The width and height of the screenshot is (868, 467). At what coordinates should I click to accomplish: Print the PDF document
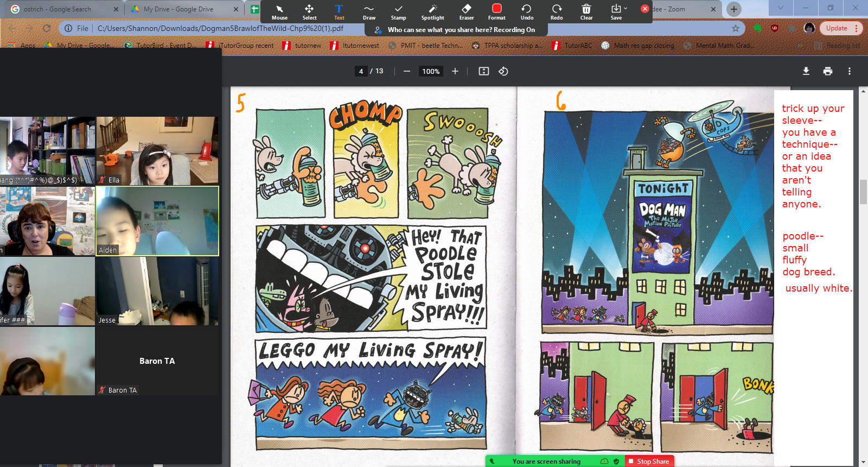click(828, 71)
